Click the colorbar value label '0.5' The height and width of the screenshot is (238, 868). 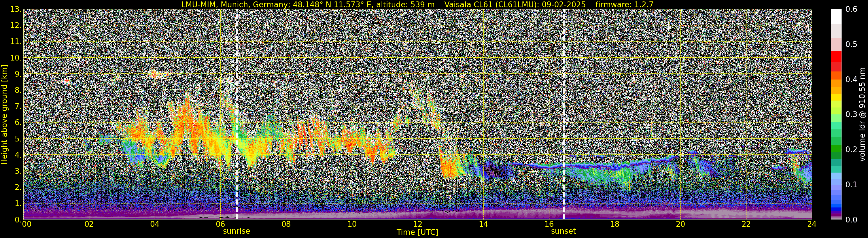click(x=852, y=44)
